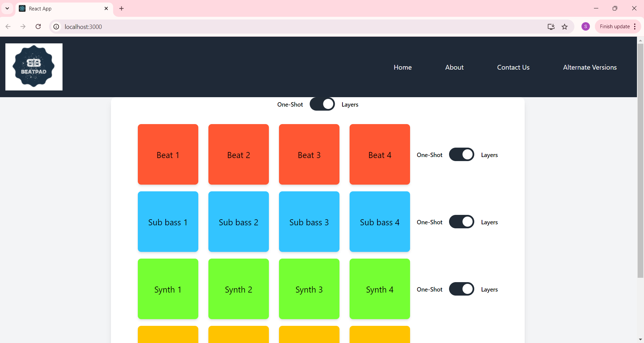Image resolution: width=644 pixels, height=343 pixels.
Task: Select the React App tab
Action: pyautogui.click(x=64, y=8)
